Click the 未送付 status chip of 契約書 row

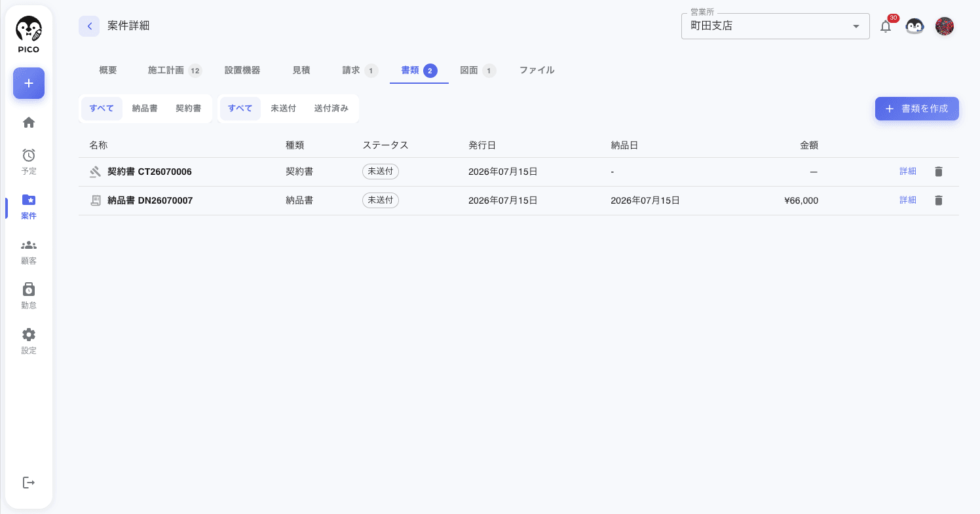[381, 172]
